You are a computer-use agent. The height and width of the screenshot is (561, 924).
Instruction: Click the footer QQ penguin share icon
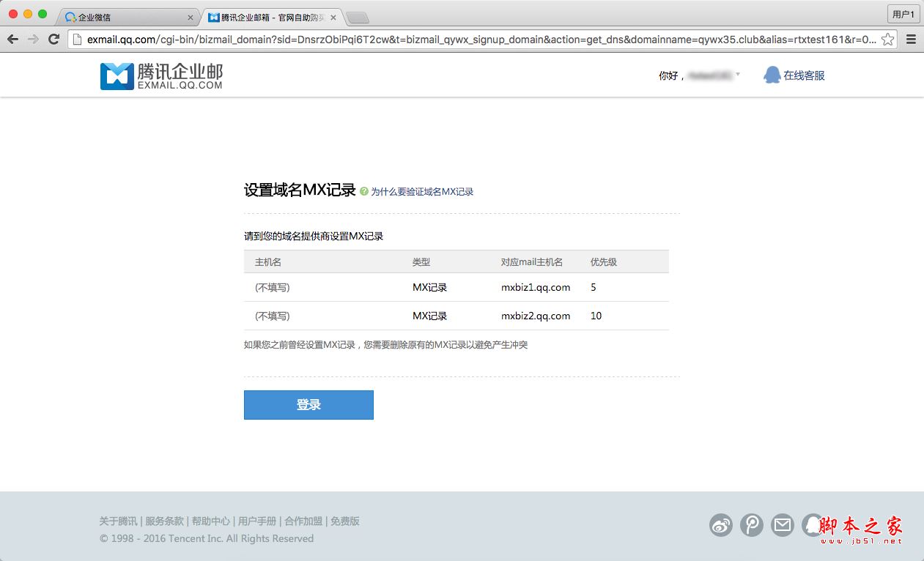812,525
